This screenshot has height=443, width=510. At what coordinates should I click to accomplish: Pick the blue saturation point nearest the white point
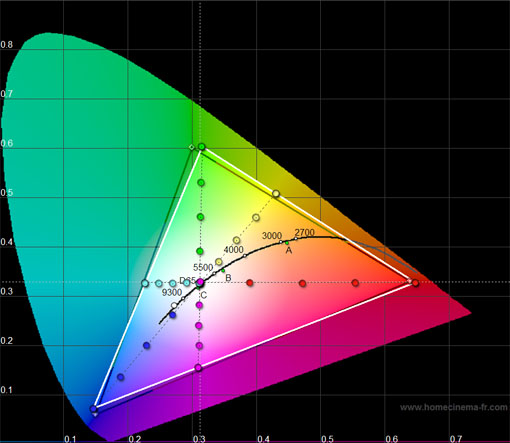[172, 315]
